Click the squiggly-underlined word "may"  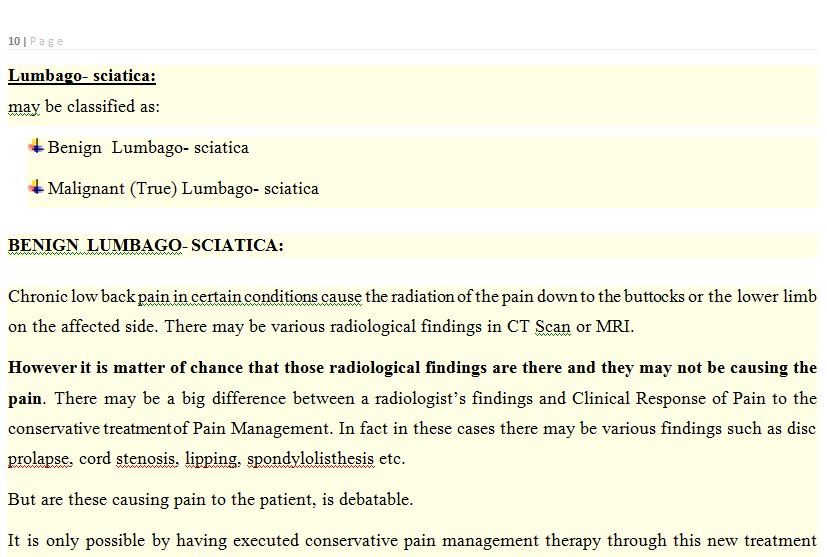(24, 106)
